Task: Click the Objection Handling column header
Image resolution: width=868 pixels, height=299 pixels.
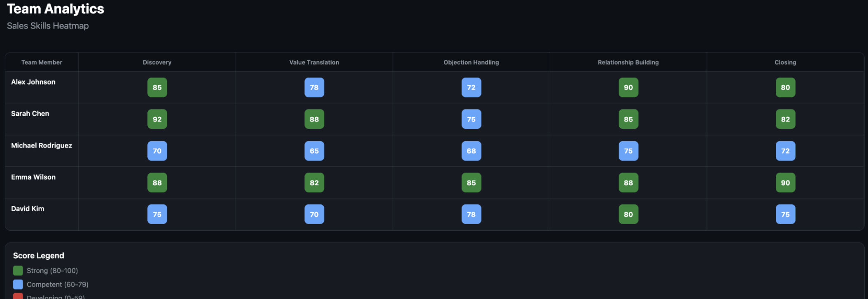Action: [471, 62]
